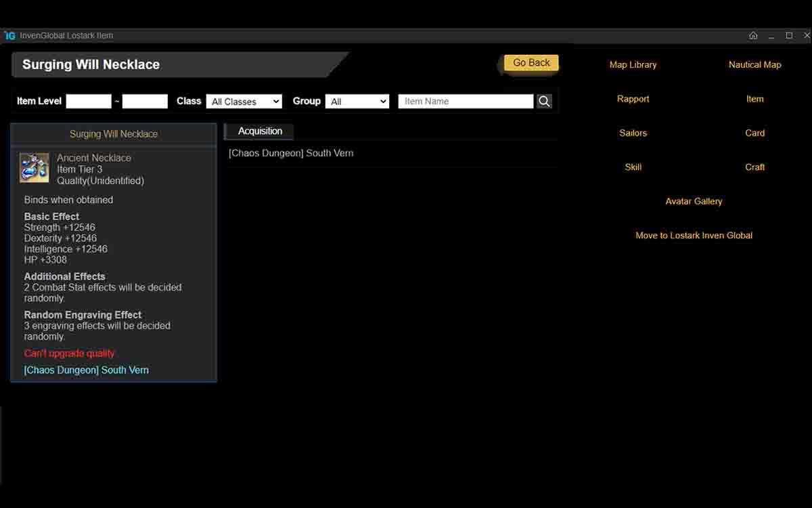Open the Class dropdown
Viewport: 812px width, 508px height.
[244, 102]
